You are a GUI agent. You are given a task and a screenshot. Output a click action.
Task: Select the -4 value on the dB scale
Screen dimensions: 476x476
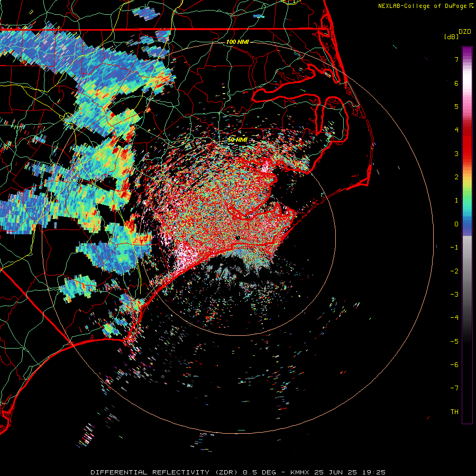click(454, 318)
